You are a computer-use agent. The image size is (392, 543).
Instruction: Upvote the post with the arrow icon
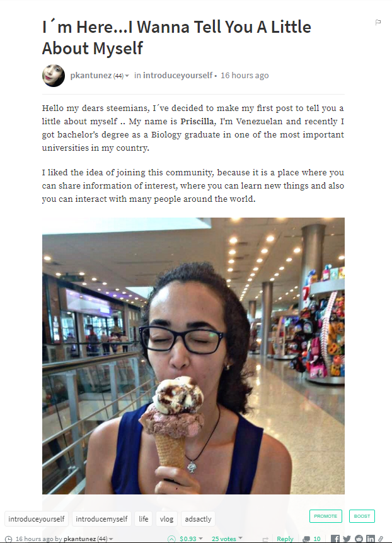(x=171, y=539)
